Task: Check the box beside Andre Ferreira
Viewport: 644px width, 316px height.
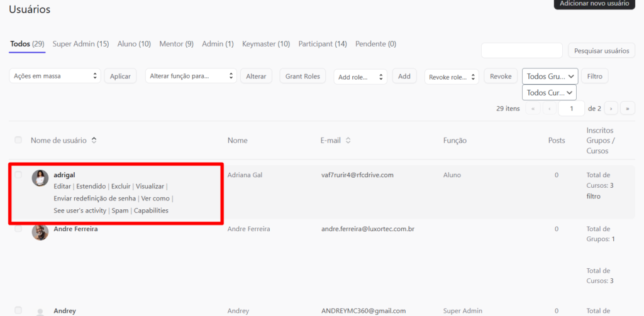Action: 18,229
